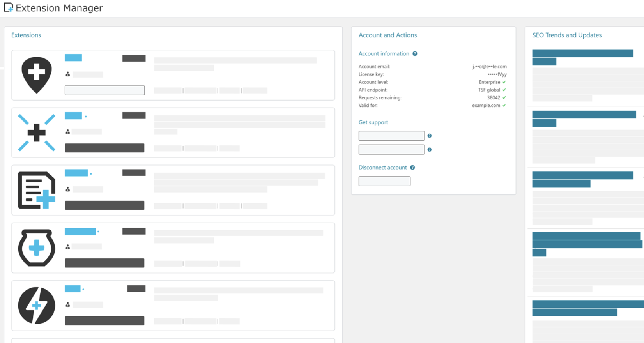The height and width of the screenshot is (343, 644).
Task: Click the dark button in jar extension card
Action: click(x=104, y=263)
